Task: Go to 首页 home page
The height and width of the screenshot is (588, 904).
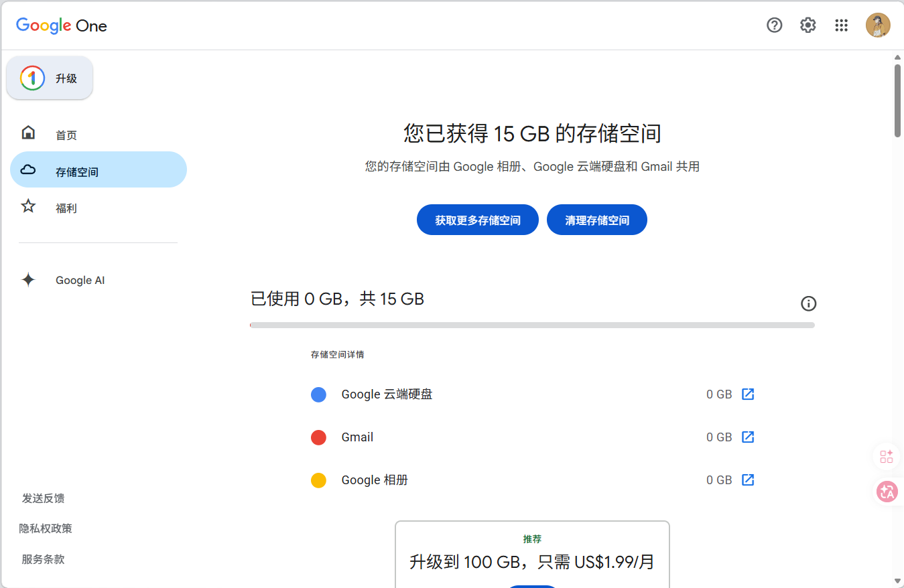Action: click(x=66, y=135)
